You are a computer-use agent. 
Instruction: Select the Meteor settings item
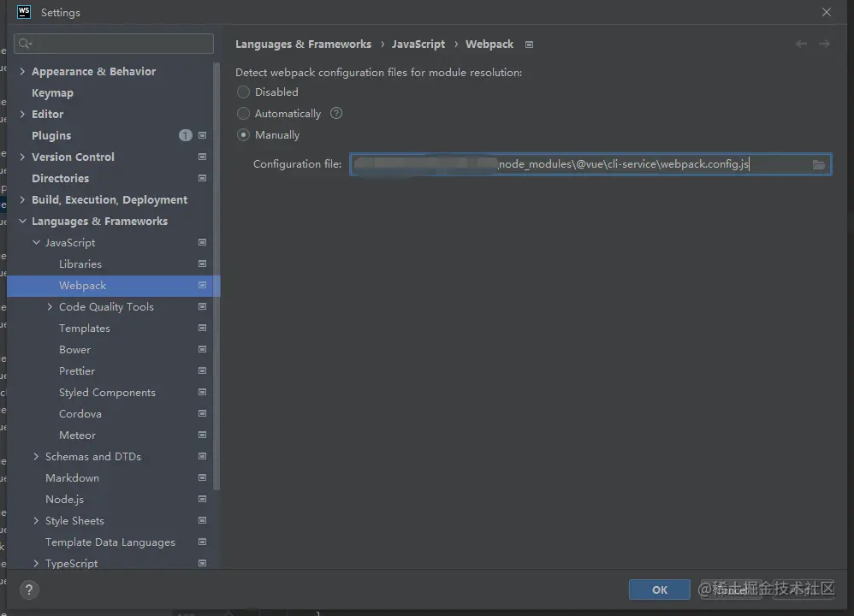point(77,435)
